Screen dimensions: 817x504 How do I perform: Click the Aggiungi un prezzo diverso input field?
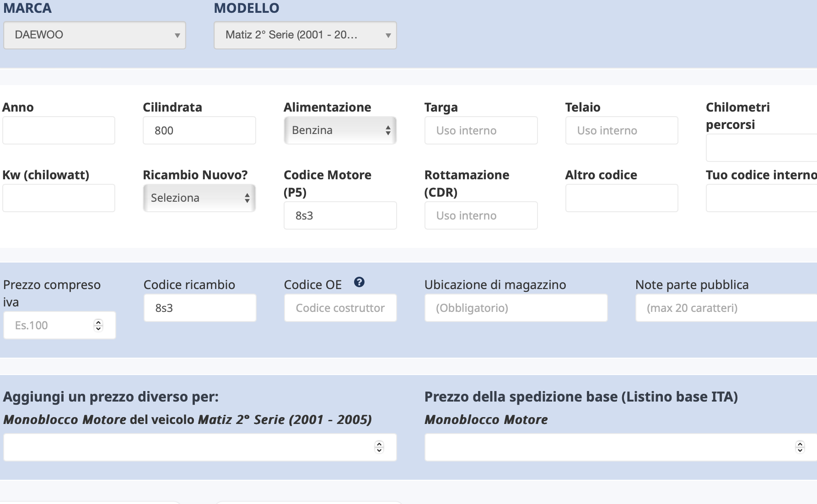point(200,447)
